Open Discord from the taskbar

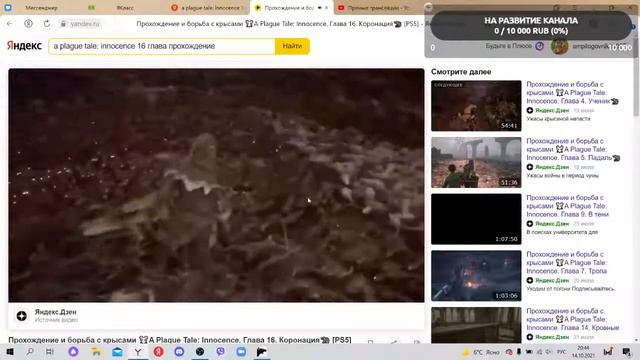[179, 351]
